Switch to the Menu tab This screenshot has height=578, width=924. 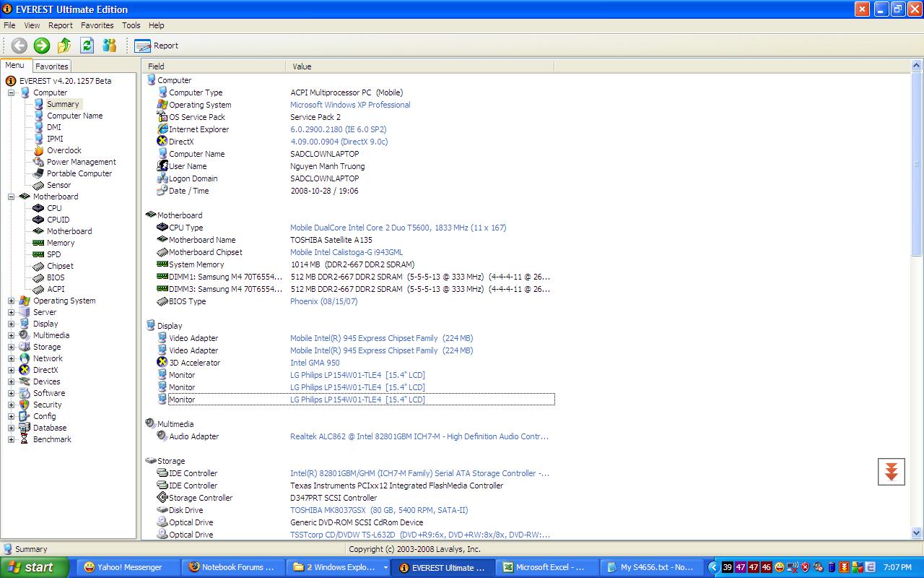[15, 66]
